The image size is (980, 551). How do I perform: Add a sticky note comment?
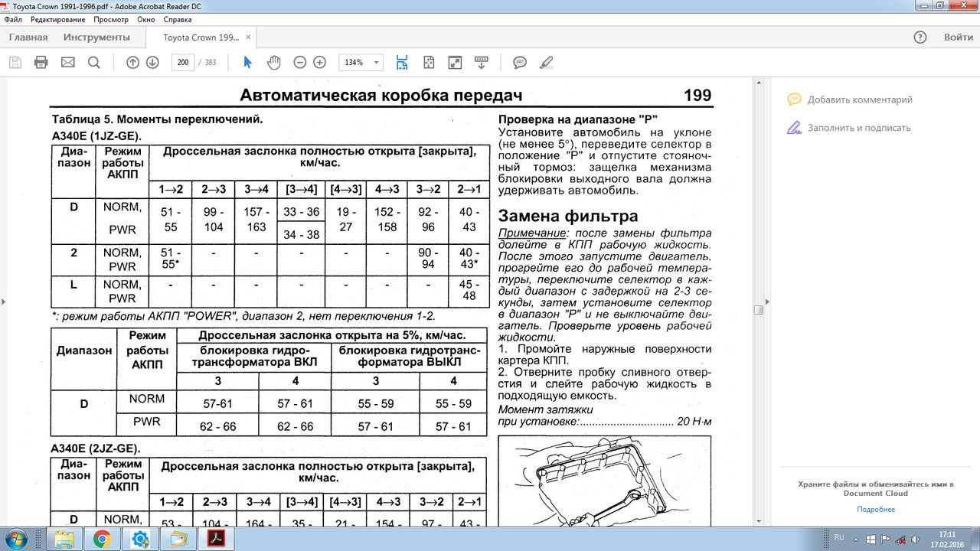point(520,62)
